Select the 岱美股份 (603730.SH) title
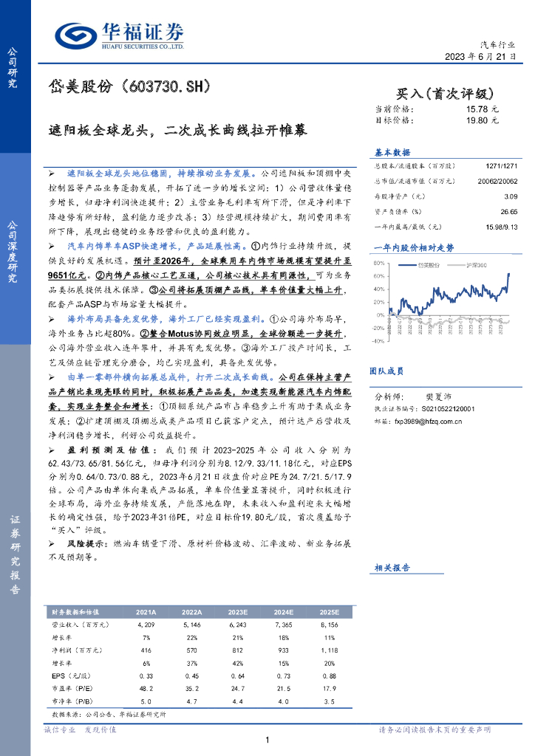The image size is (535, 756). 130,86
